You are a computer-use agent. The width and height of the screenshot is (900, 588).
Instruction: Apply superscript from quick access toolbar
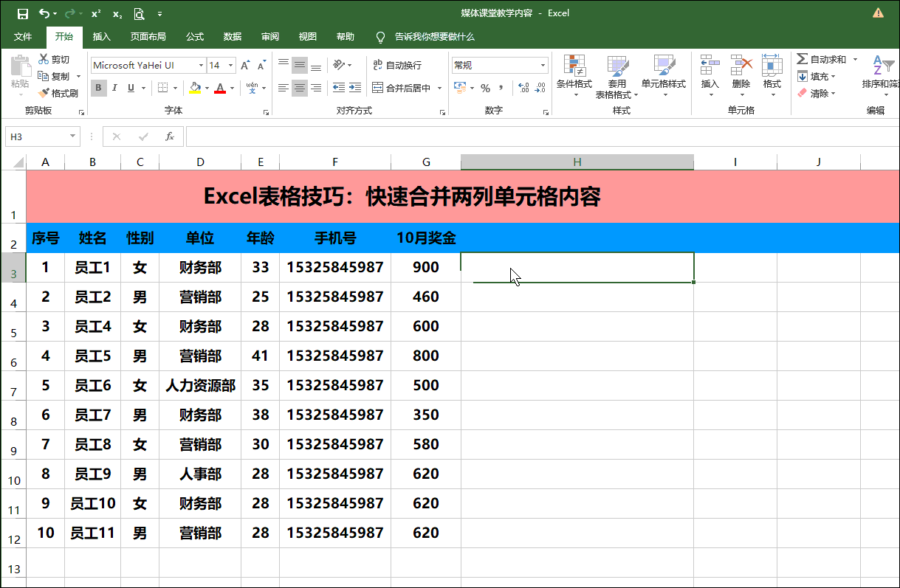pos(96,13)
